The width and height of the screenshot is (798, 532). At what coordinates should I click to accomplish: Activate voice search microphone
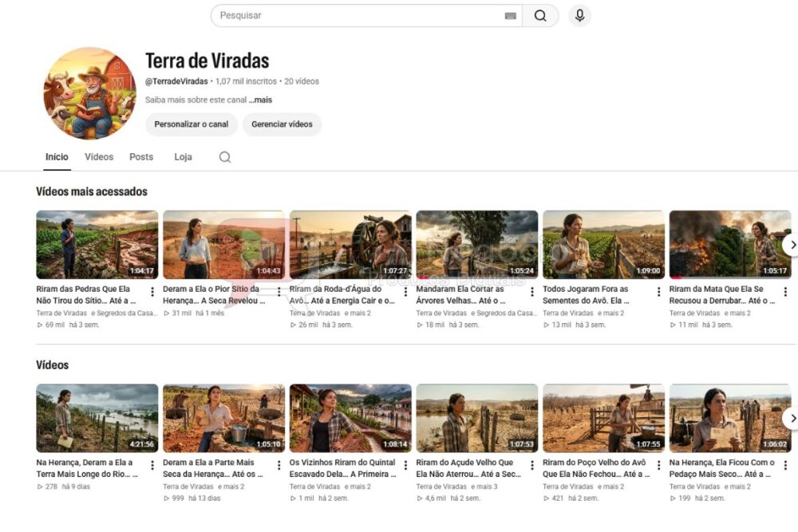point(579,16)
